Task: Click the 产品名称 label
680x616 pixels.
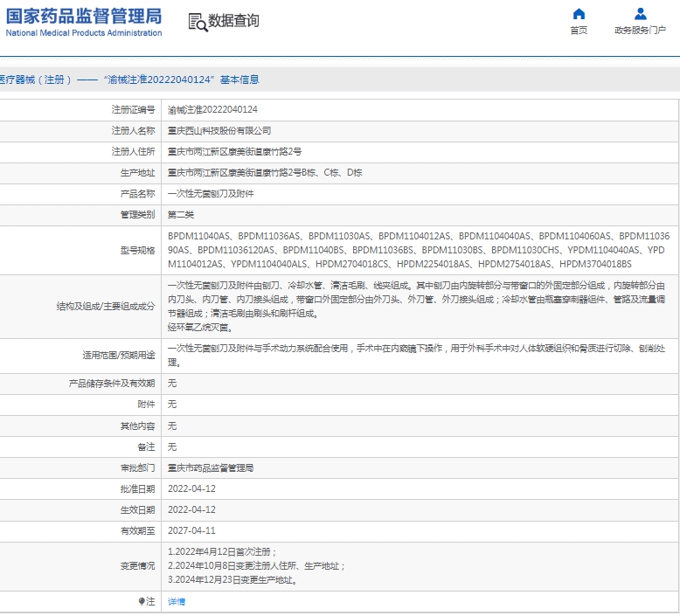Action: [x=137, y=193]
